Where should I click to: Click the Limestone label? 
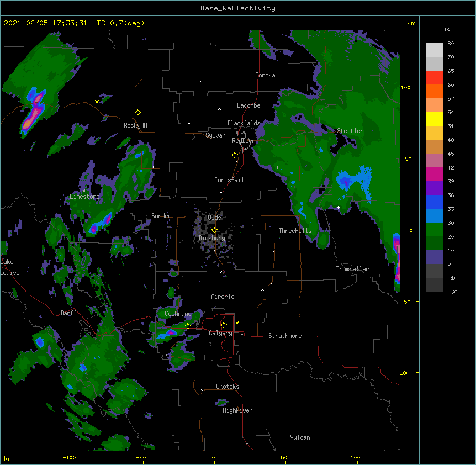click(84, 197)
